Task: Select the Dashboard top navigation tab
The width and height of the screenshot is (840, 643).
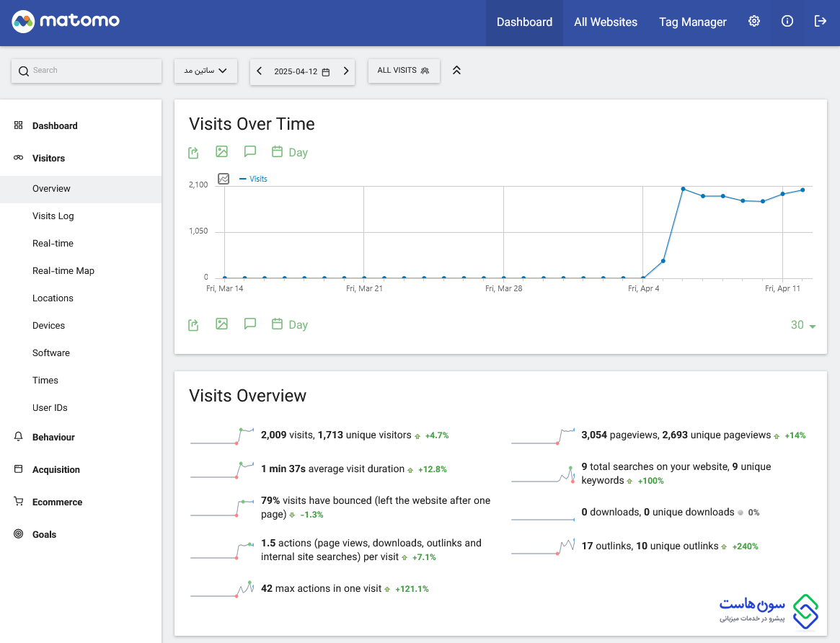Action: [524, 22]
